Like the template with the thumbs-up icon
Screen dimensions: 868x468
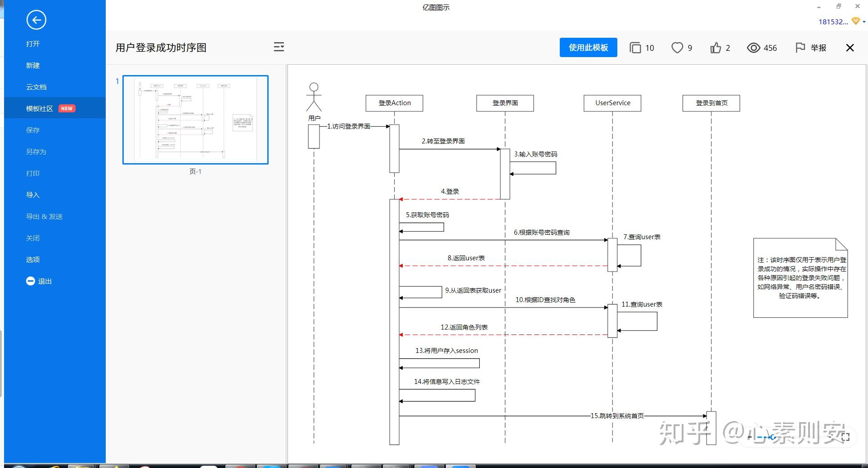(715, 48)
